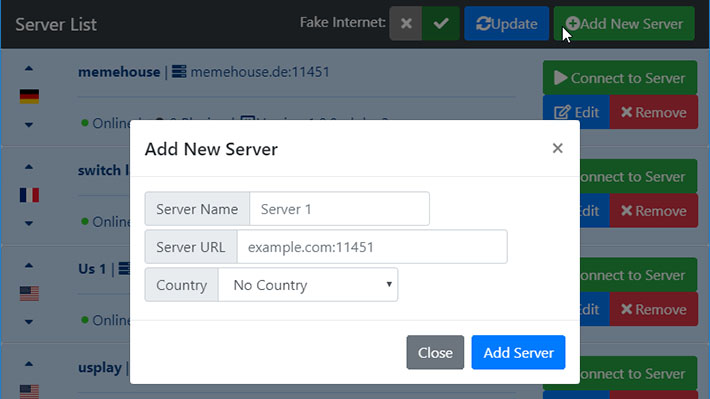Click the Update button
The height and width of the screenshot is (399, 710).
click(506, 24)
